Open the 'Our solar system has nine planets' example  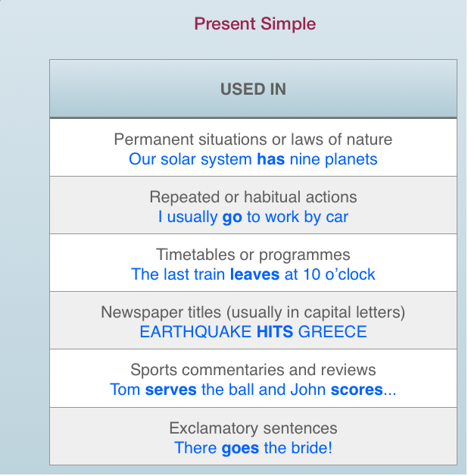253,159
